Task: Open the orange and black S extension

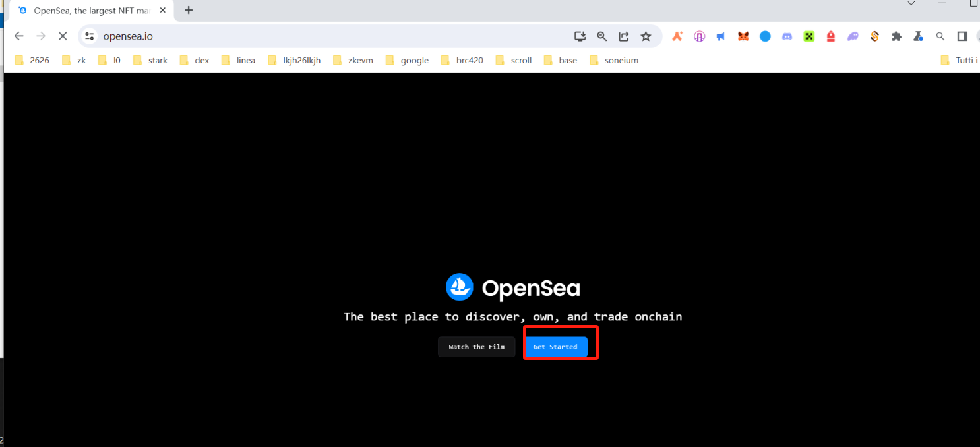Action: 875,36
